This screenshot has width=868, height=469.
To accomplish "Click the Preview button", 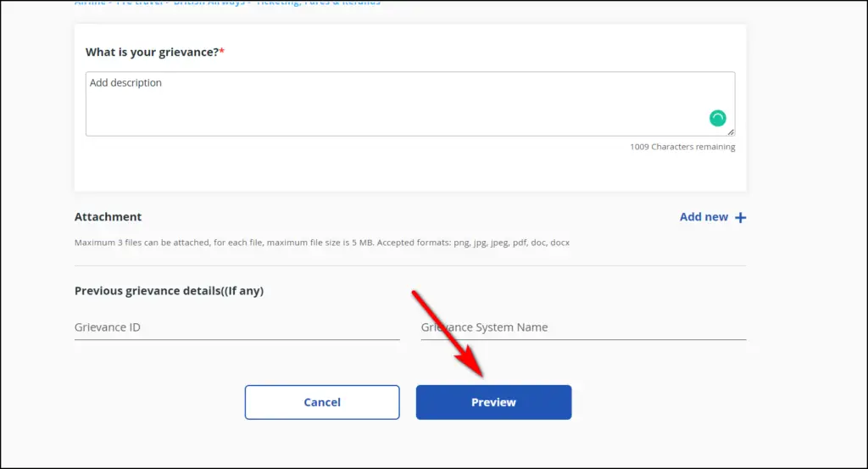I will tap(494, 402).
